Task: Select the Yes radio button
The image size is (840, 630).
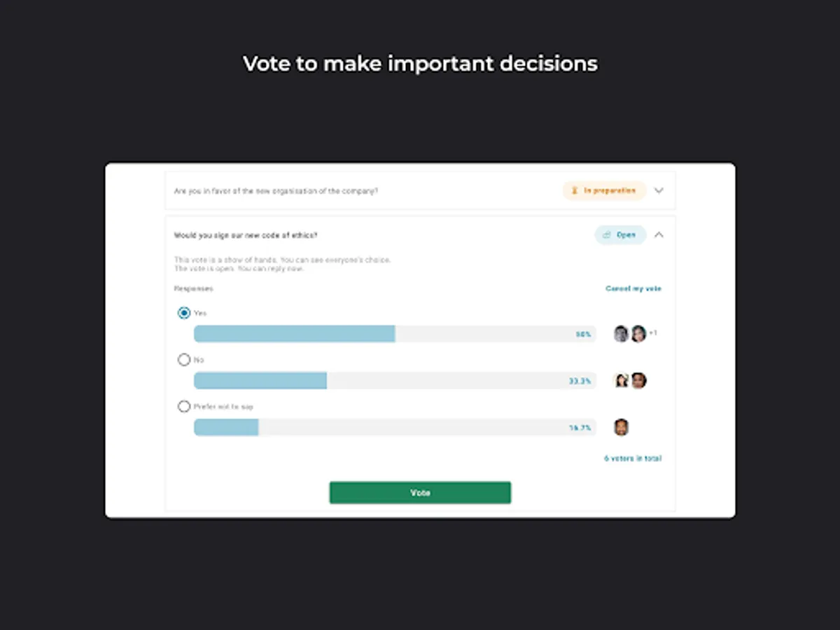Action: click(x=184, y=313)
